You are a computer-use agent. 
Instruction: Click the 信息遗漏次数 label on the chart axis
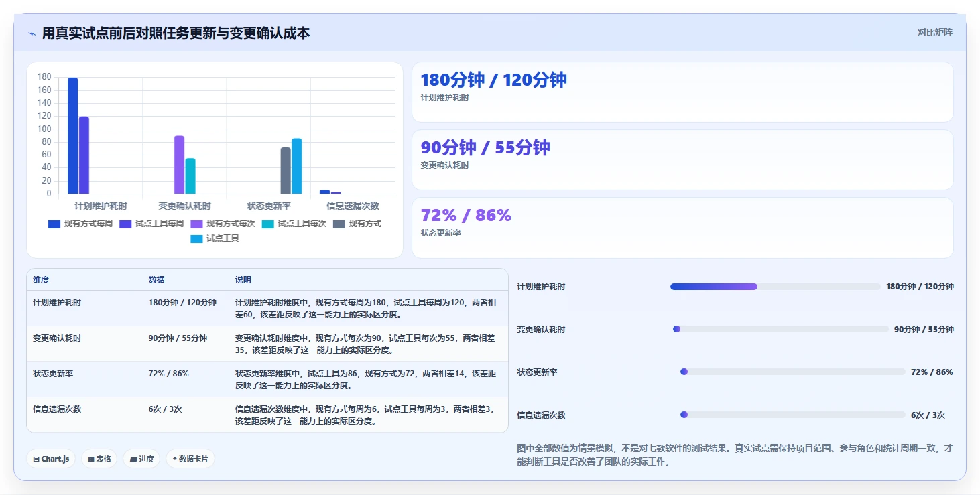(x=353, y=206)
